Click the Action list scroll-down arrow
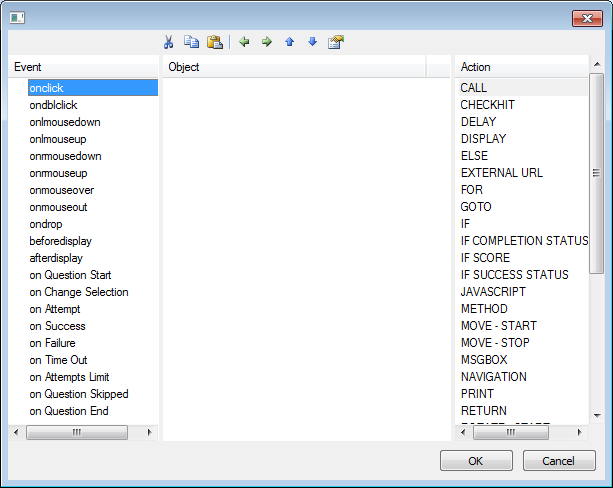 pyautogui.click(x=597, y=415)
